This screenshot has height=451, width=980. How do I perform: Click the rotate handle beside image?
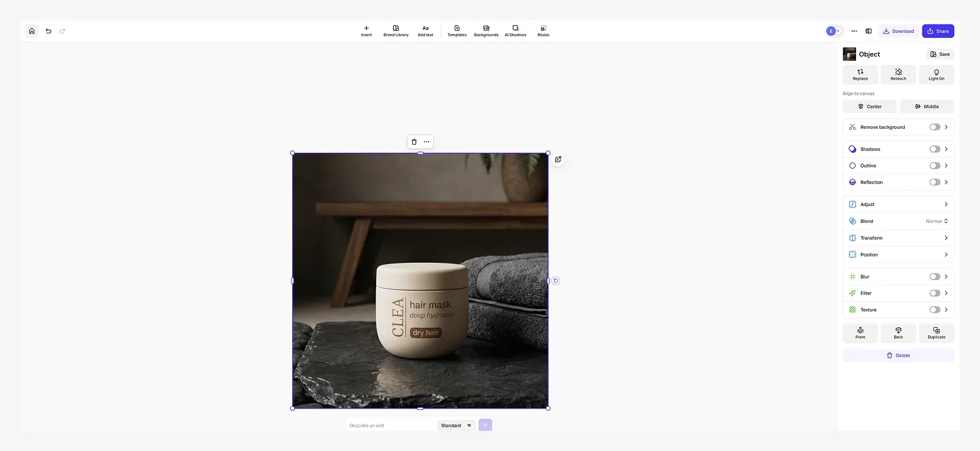click(x=556, y=281)
